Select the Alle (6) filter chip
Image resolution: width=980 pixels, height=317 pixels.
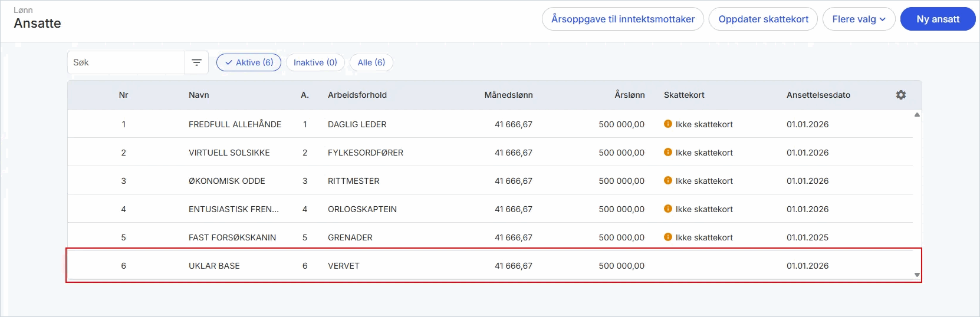[x=371, y=62]
